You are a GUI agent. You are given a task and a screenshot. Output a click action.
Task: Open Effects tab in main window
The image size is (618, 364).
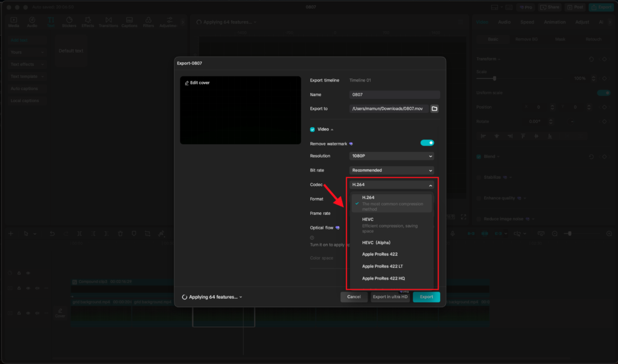[x=88, y=22]
